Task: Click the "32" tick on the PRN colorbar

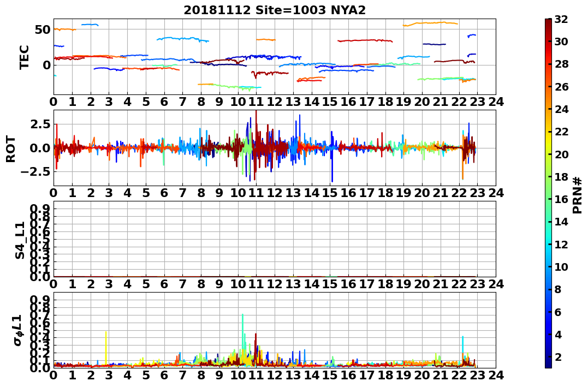Action: [x=561, y=19]
